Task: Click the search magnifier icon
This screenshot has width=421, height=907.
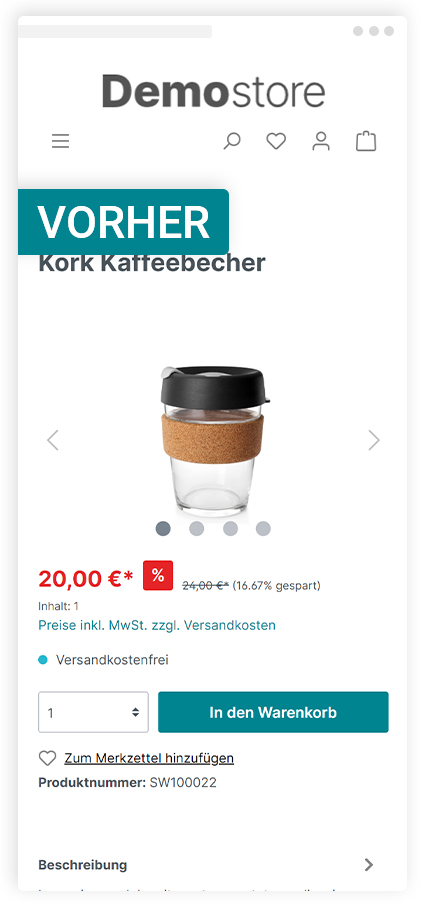Action: 232,141
